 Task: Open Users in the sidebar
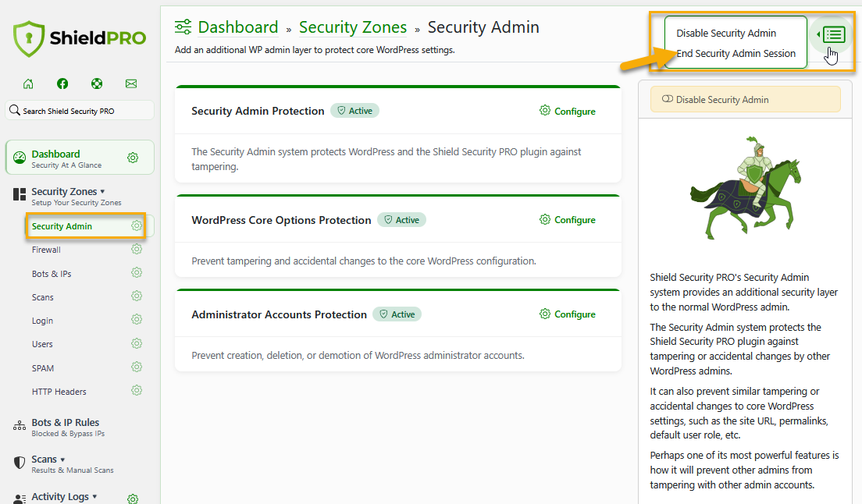[x=42, y=344]
